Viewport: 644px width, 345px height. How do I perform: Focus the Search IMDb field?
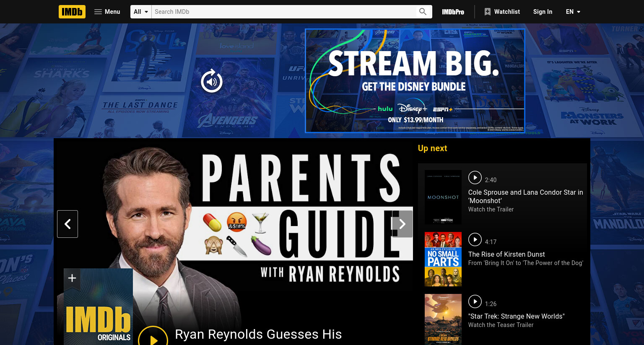(283, 12)
